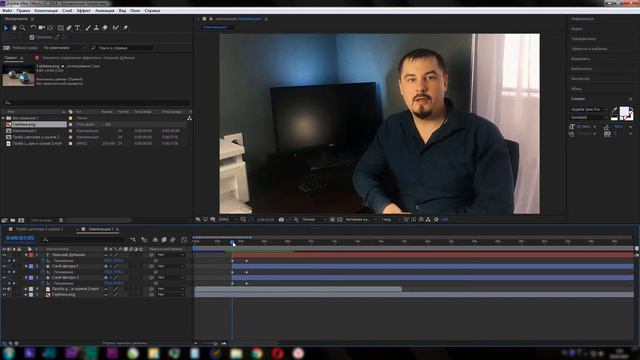The height and width of the screenshot is (360, 640).
Task: Expand the mp4 layer in timeline
Action: tap(26, 289)
